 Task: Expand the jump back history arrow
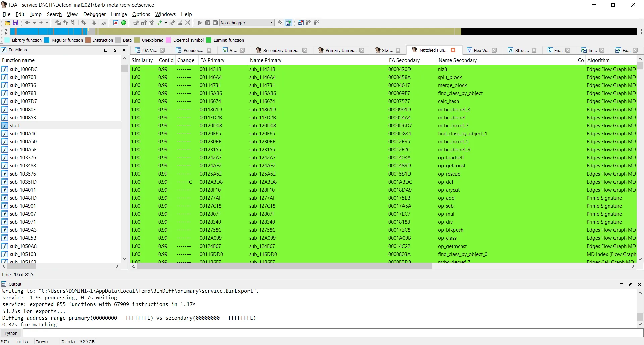click(34, 23)
